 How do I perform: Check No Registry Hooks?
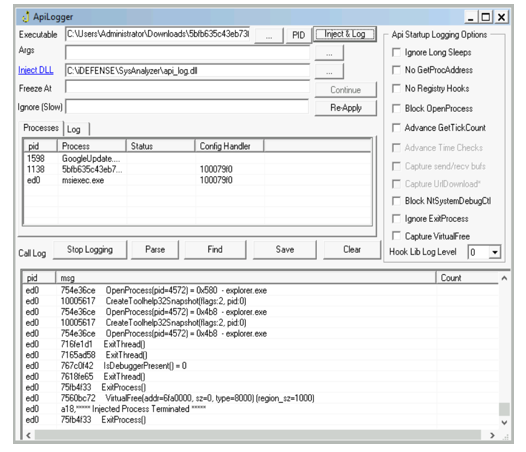(396, 89)
